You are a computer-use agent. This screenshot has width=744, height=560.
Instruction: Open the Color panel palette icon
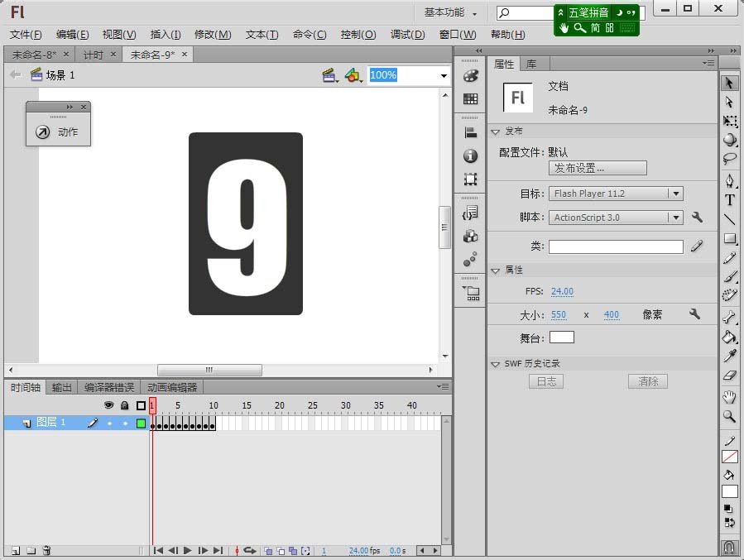pos(470,76)
